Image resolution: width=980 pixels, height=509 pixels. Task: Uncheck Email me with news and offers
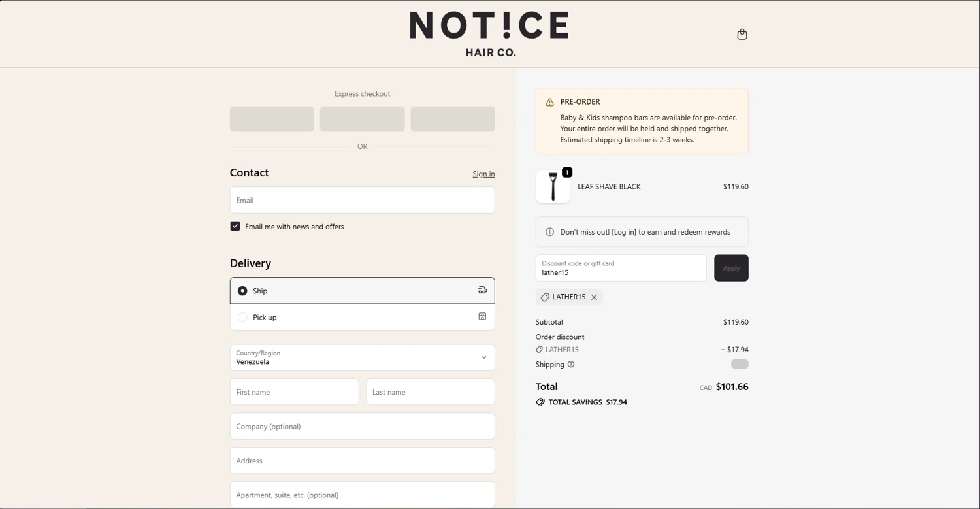pos(235,226)
